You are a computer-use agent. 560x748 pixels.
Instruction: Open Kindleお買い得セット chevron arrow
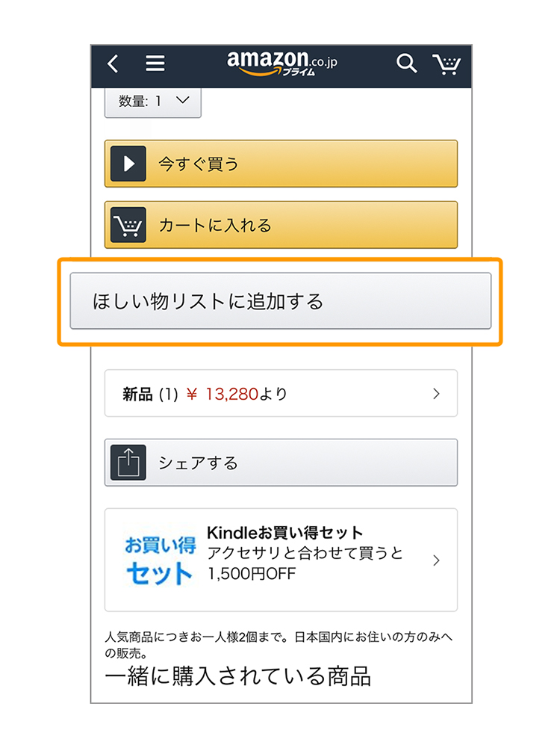(x=436, y=560)
